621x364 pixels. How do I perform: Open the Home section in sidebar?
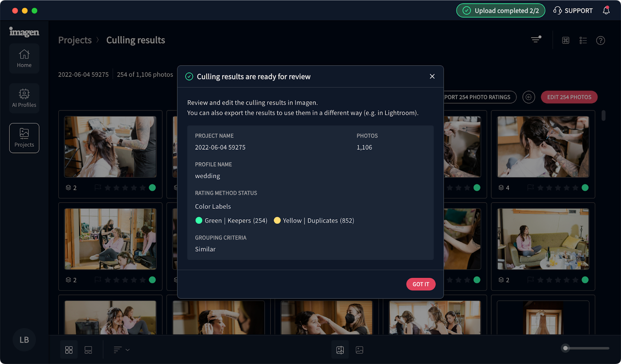tap(24, 59)
